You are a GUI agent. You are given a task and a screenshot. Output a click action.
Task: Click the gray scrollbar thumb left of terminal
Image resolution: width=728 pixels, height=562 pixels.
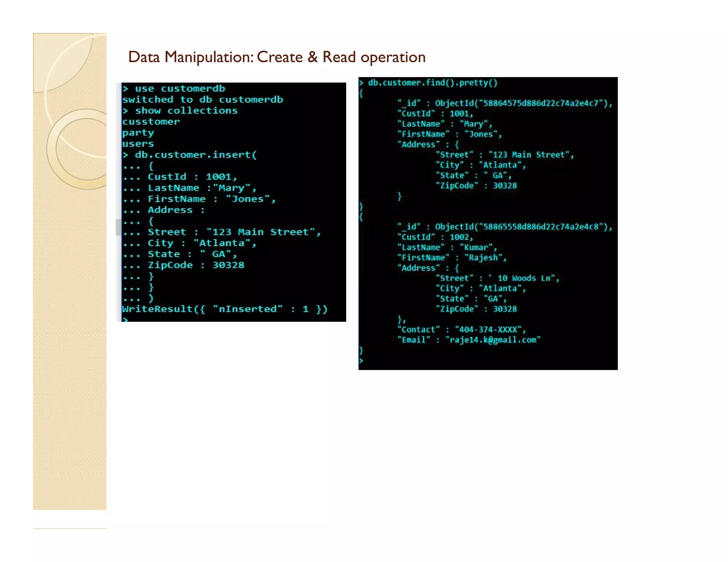pos(118,227)
